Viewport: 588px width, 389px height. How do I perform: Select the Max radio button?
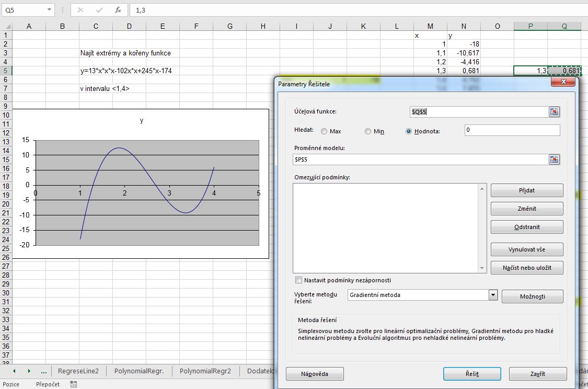324,131
